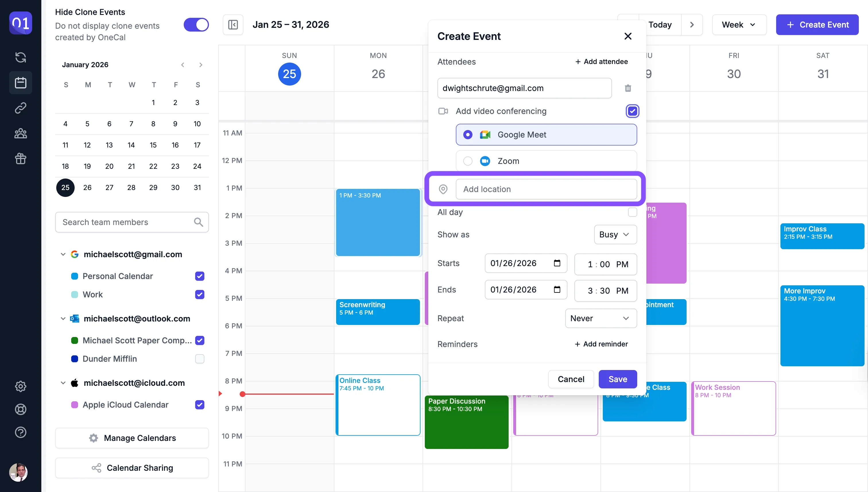Image resolution: width=868 pixels, height=492 pixels.
Task: Click Personal Calendar blue color swatch
Action: click(x=75, y=276)
